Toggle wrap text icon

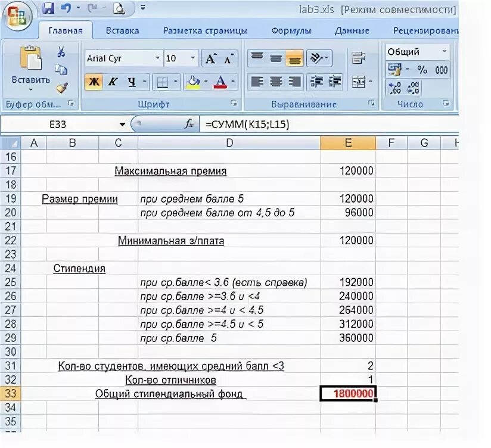pyautogui.click(x=358, y=58)
